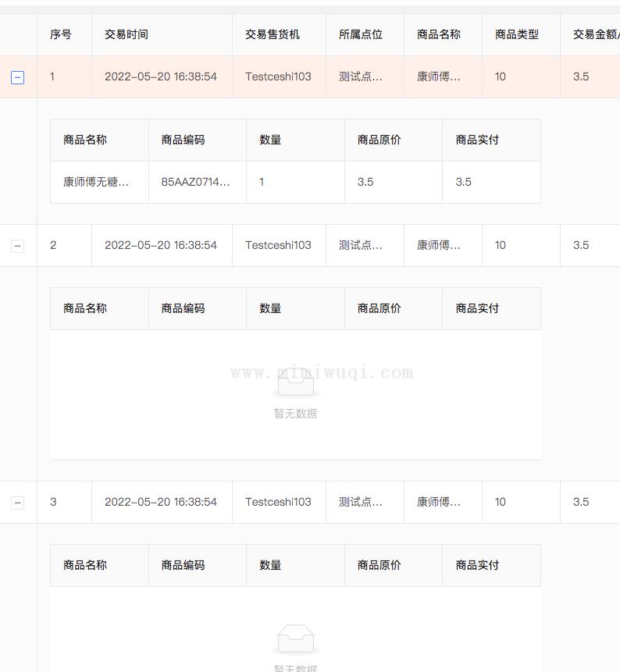Click product type 10 in row 3
The image size is (620, 672).
click(501, 502)
